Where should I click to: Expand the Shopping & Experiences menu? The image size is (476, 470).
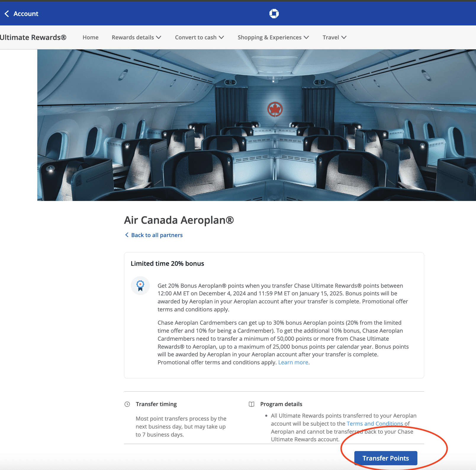[x=273, y=38]
